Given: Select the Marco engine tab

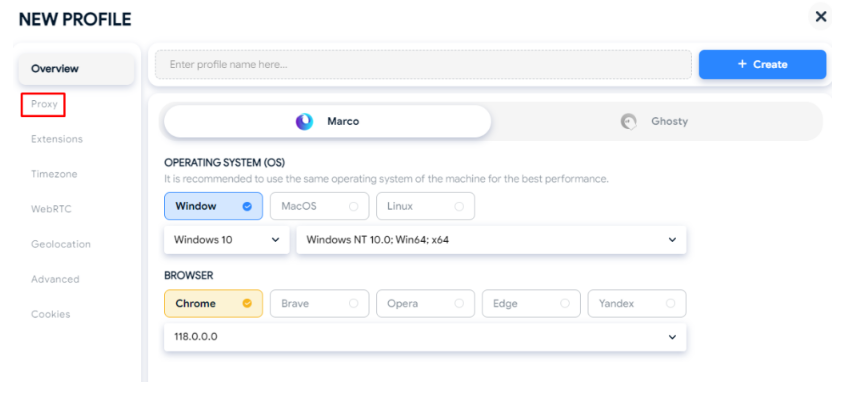Looking at the screenshot, I should (327, 122).
